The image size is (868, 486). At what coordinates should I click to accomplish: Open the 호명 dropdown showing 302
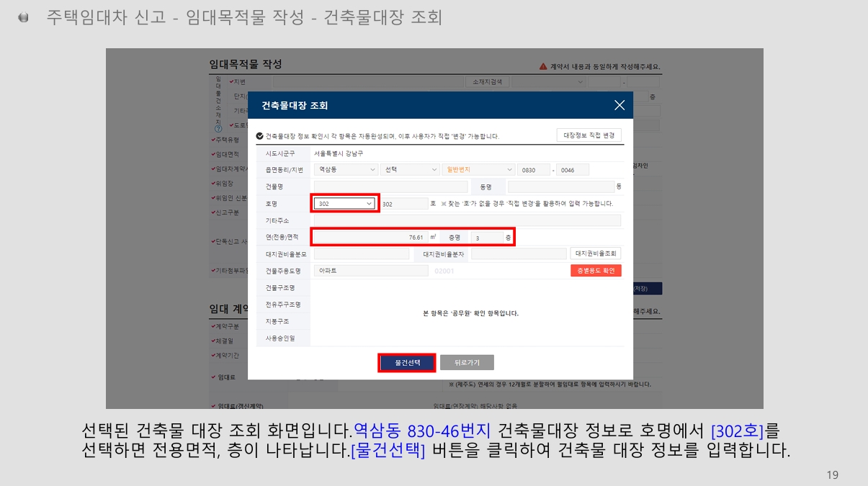345,204
